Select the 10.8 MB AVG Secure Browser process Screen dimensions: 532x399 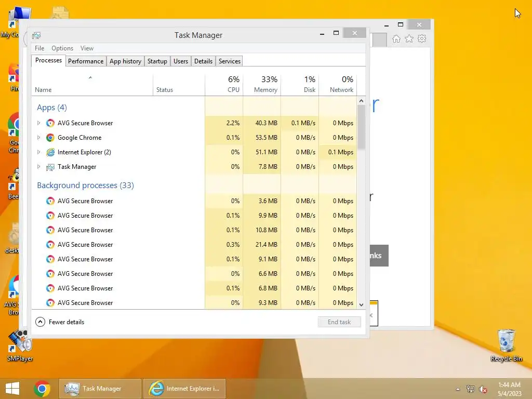[x=194, y=230]
